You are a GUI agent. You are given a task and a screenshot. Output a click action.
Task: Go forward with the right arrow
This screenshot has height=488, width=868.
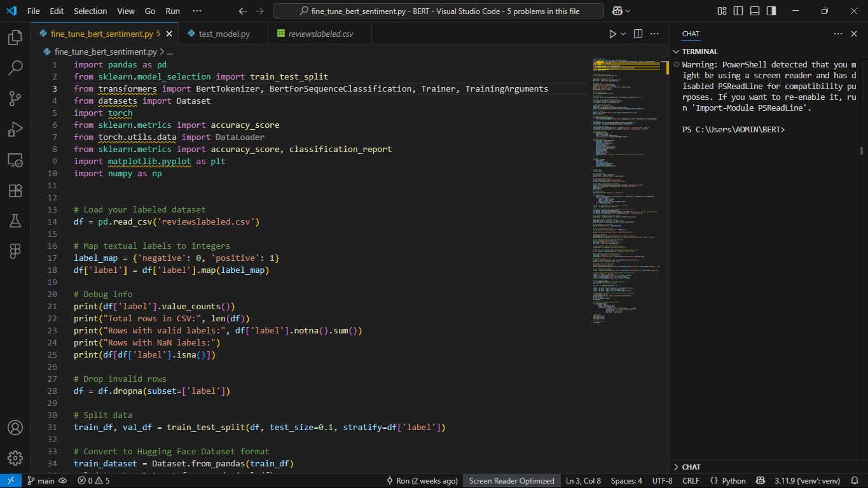pos(259,11)
